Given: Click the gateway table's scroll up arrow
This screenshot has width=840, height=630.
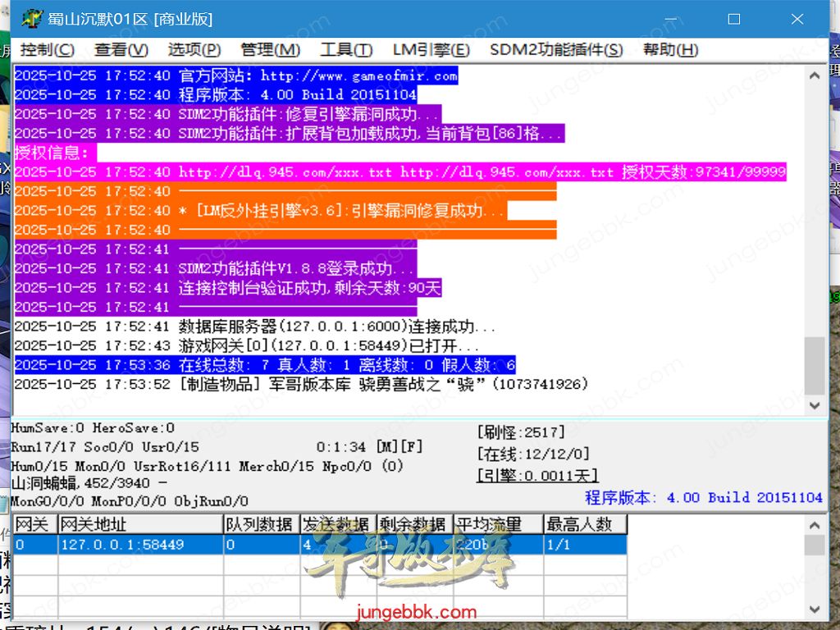Looking at the screenshot, I should coord(815,524).
